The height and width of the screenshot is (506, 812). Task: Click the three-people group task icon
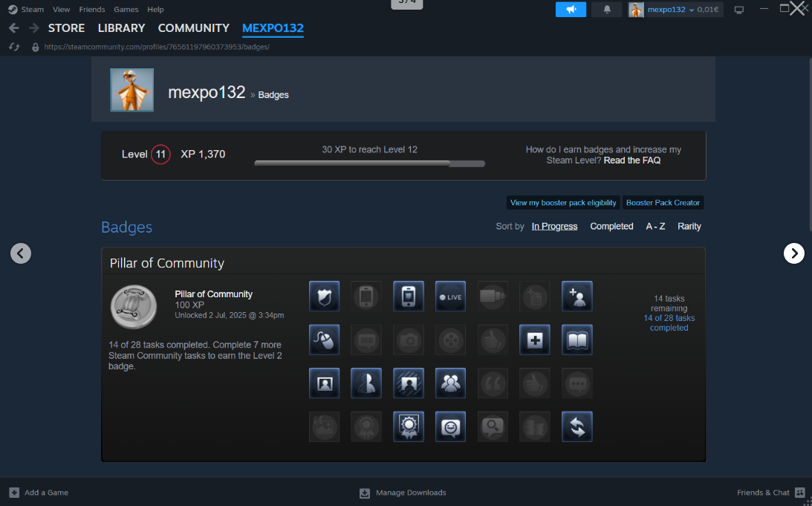tap(450, 383)
